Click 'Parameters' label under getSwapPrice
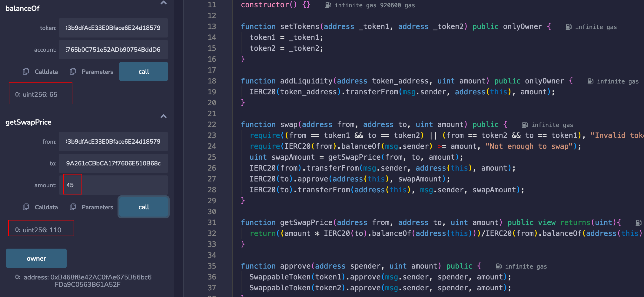Screen dimensions: 644x297 97,207
